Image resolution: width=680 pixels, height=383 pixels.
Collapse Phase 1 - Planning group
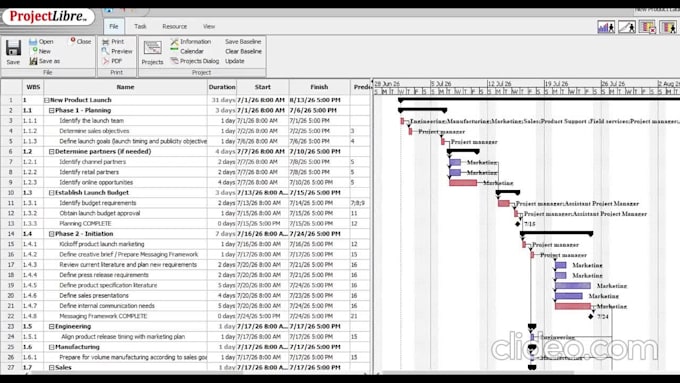click(x=52, y=111)
